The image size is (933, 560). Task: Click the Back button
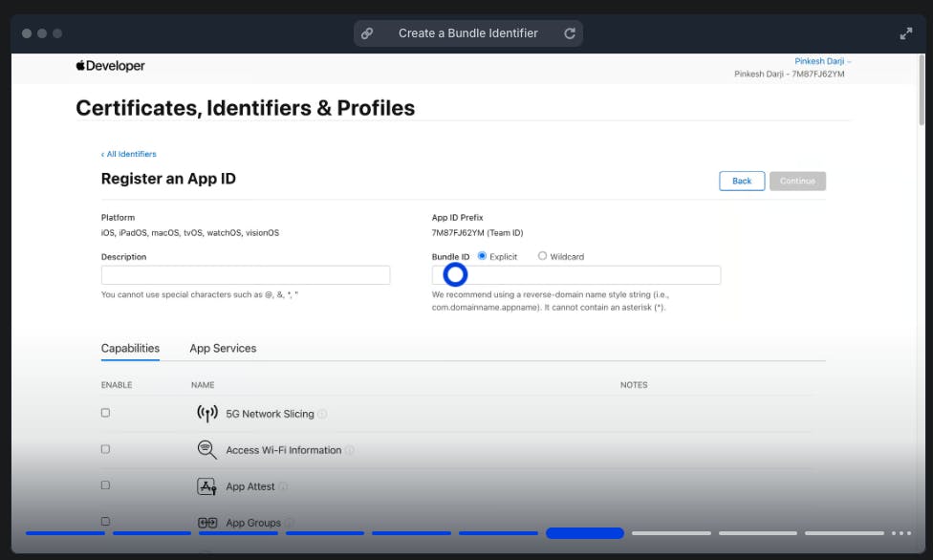click(742, 181)
